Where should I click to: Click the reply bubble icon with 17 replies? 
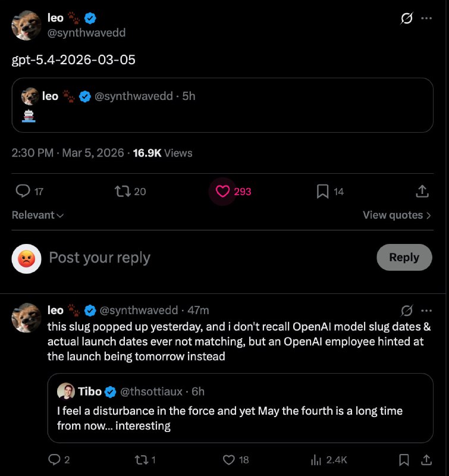coord(23,191)
